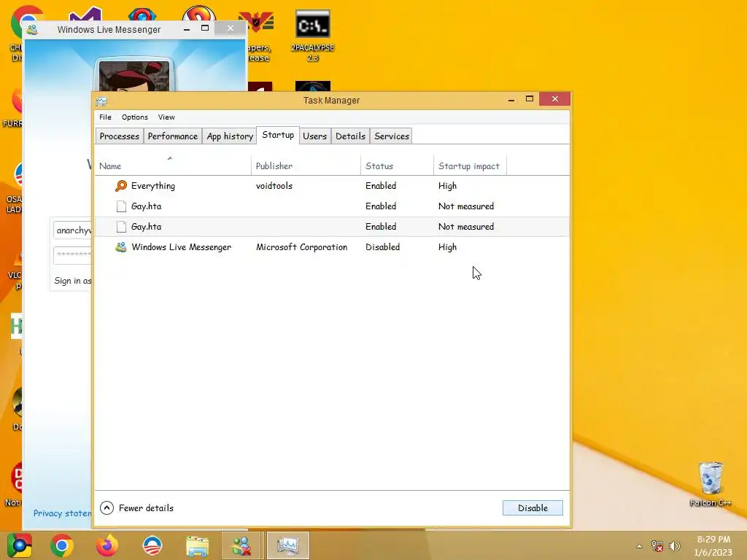Click Microsoft Corporation publisher cell
Screen dimensions: 747x560
coord(301,246)
